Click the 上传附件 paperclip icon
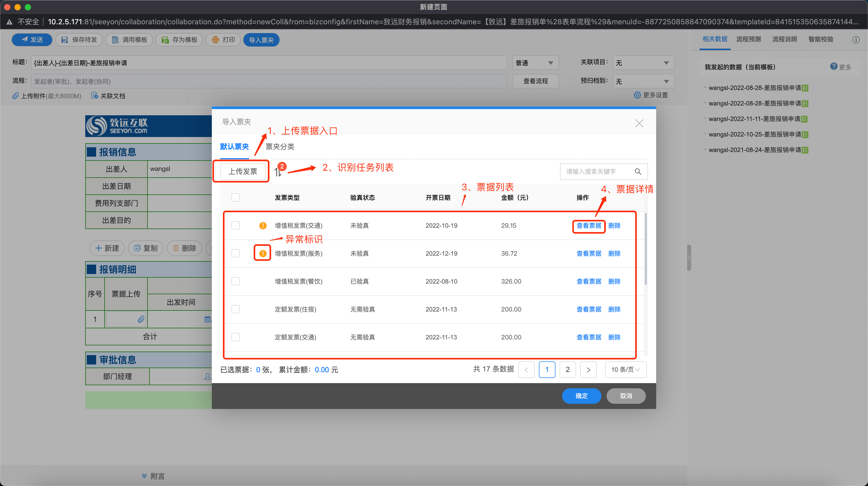The width and height of the screenshot is (868, 486). point(15,96)
